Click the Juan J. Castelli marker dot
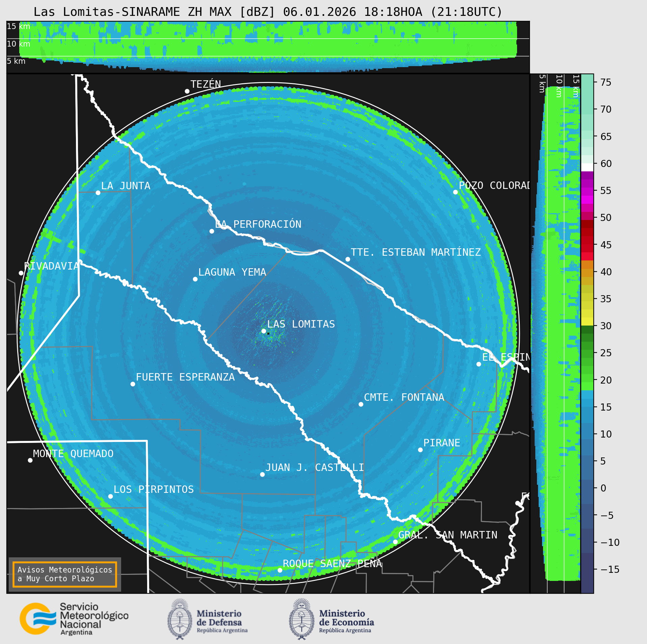Viewport: 647px width, 644px height. tap(262, 474)
